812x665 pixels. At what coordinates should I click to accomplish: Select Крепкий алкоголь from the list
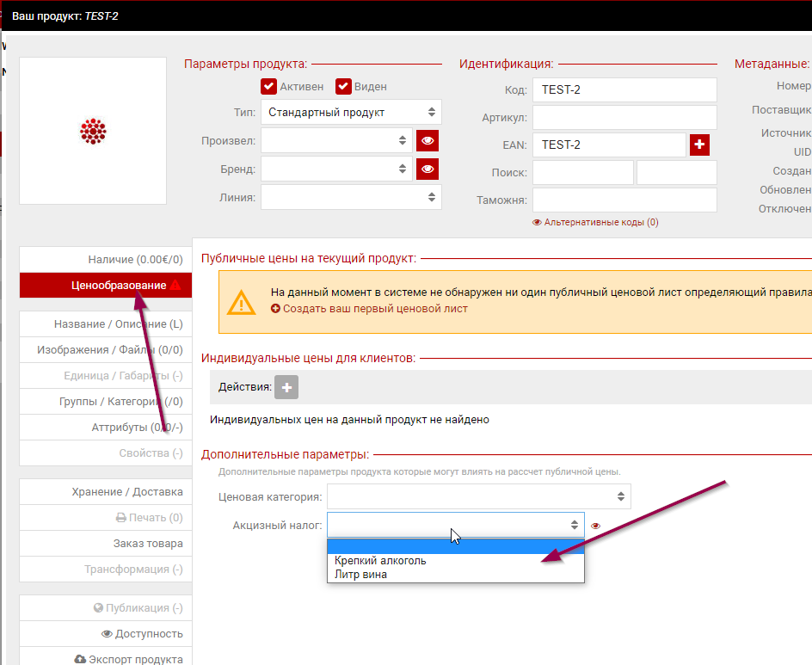click(380, 561)
